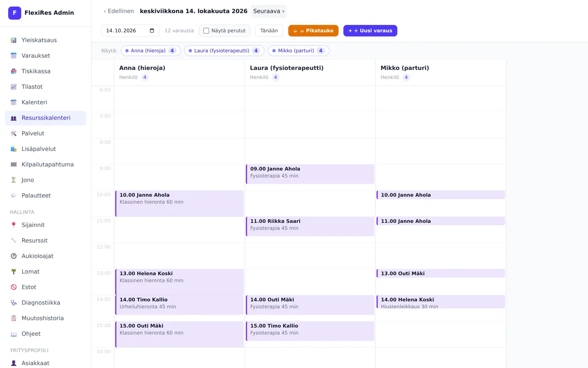Click Aukioloajat clock icon

pyautogui.click(x=13, y=256)
